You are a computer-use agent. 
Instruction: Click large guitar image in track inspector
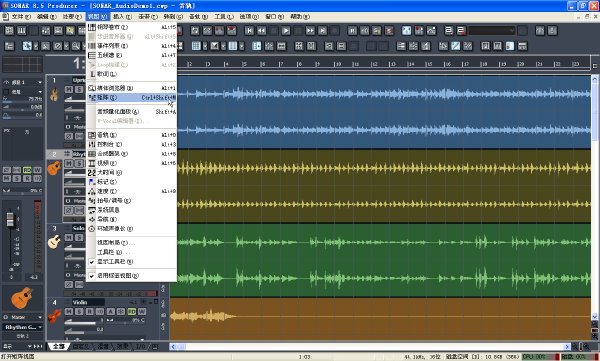[x=22, y=298]
